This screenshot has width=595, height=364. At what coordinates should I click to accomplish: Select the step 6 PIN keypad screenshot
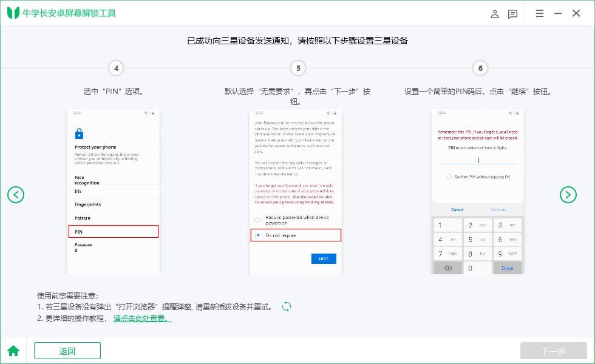[x=478, y=192]
